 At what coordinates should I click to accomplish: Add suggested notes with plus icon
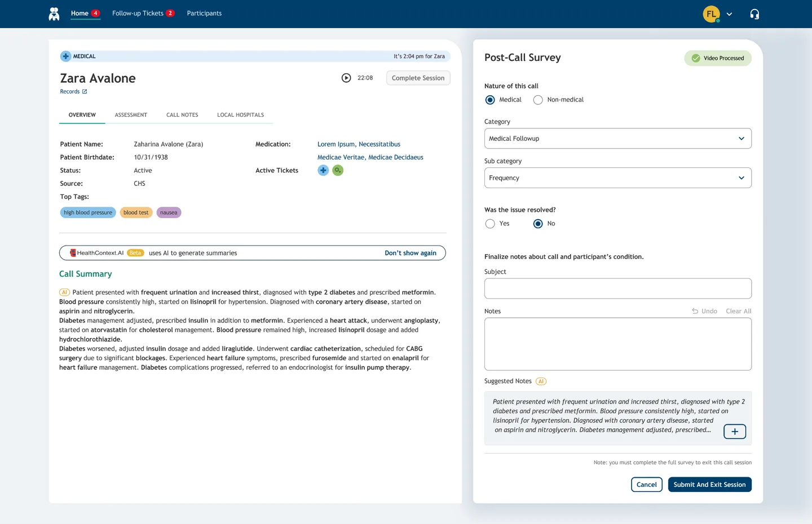pos(734,432)
